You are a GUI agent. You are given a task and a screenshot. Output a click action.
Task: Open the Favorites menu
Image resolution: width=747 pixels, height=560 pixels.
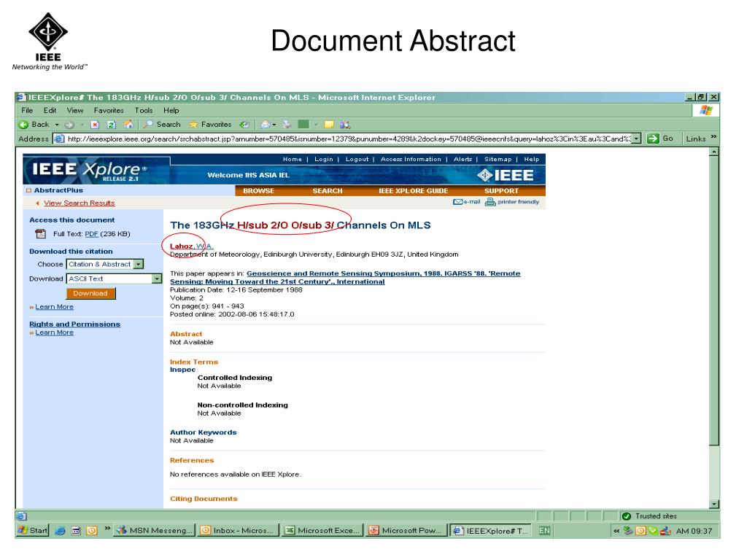click(109, 111)
